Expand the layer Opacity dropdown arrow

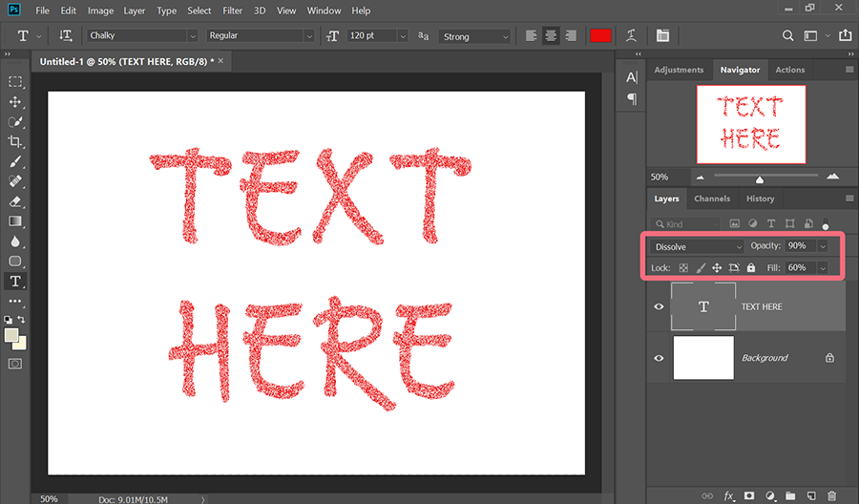[x=823, y=246]
